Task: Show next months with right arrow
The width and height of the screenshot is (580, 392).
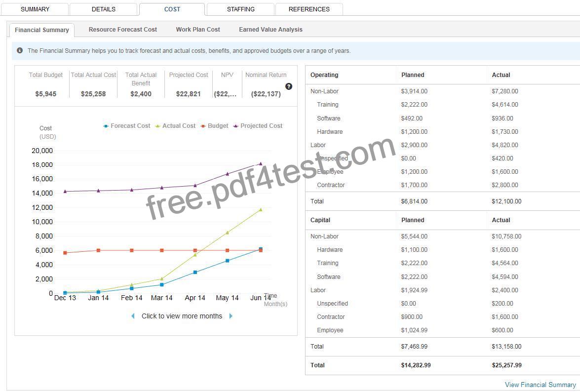Action: (231, 316)
